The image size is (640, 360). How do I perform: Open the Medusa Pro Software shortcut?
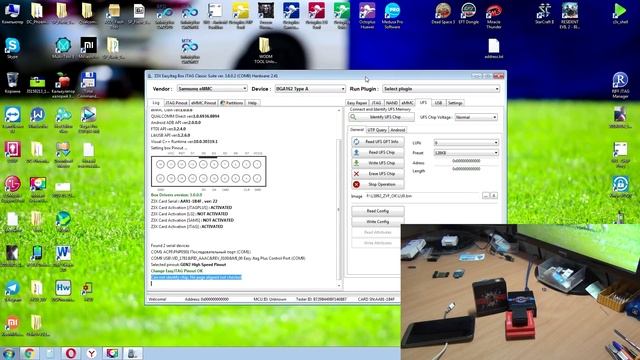(x=392, y=16)
